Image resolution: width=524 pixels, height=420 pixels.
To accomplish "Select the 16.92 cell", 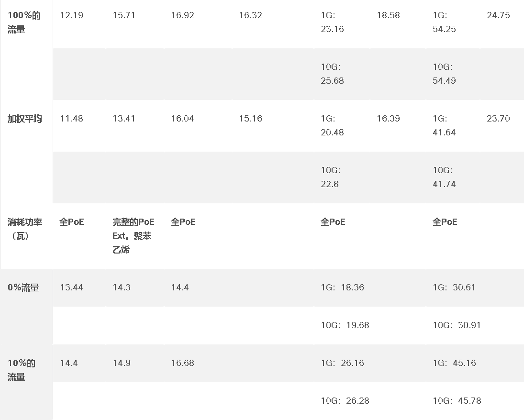I will coord(182,15).
